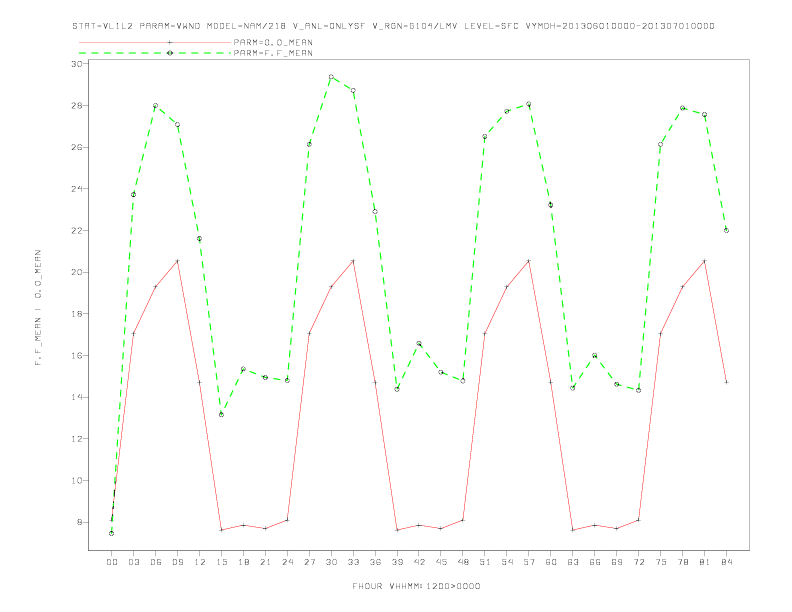Click the green circle data point at hour 84
The height and width of the screenshot is (612, 792).
click(727, 230)
